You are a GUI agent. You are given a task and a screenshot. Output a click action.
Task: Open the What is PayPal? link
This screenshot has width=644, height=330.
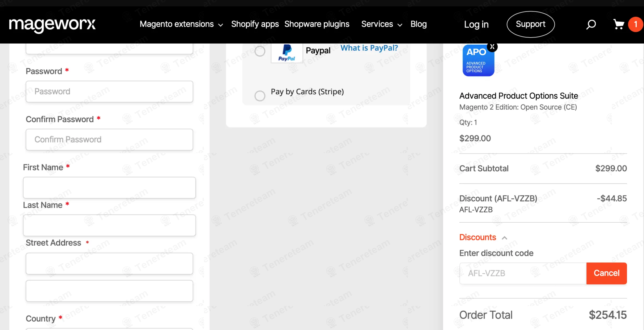(x=369, y=48)
